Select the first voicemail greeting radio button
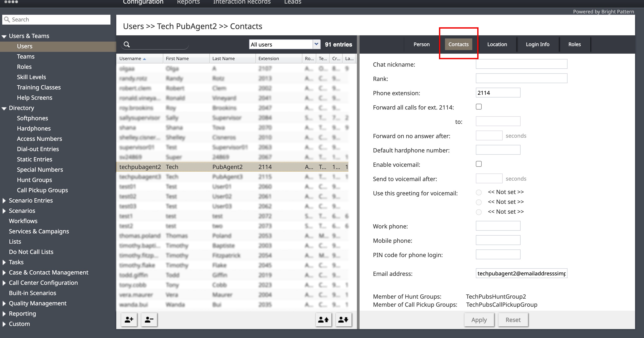644x338 pixels. [x=479, y=192]
